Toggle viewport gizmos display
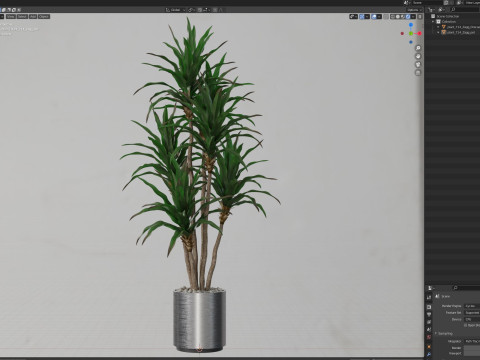 (362, 17)
